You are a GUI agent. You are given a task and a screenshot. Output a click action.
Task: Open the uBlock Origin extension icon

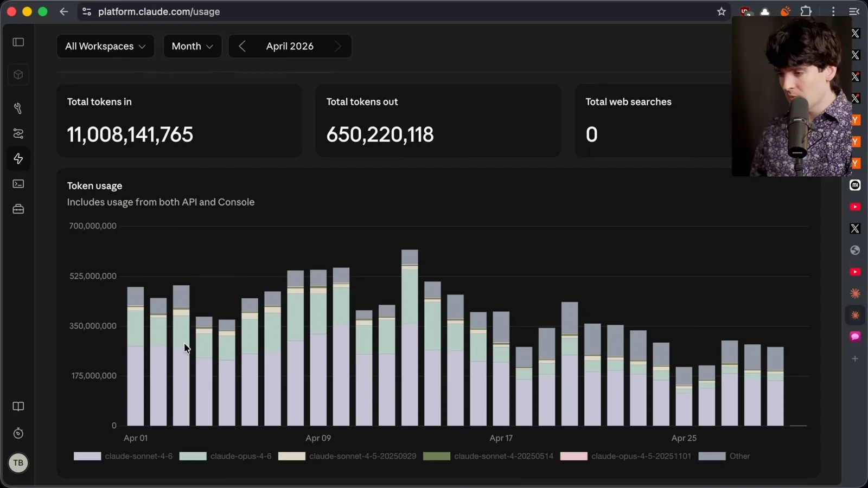point(745,11)
